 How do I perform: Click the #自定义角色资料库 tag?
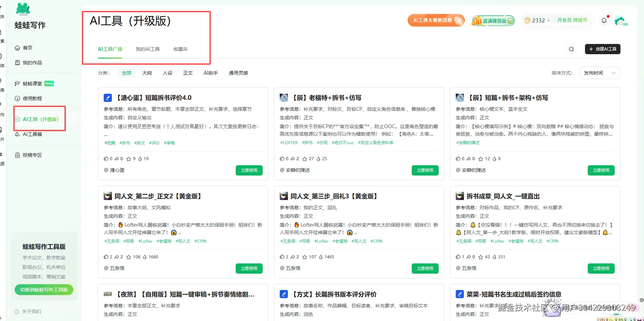pos(376,143)
